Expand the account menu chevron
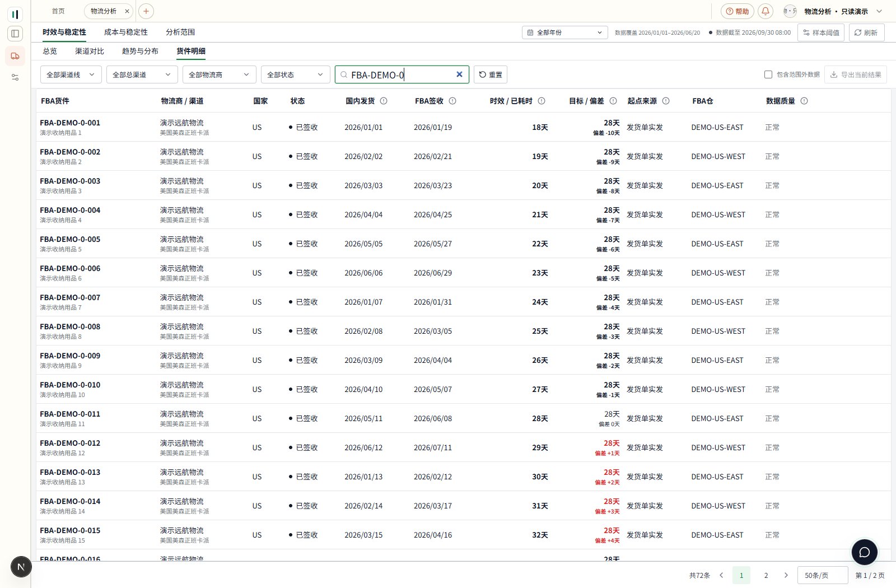 879,11
